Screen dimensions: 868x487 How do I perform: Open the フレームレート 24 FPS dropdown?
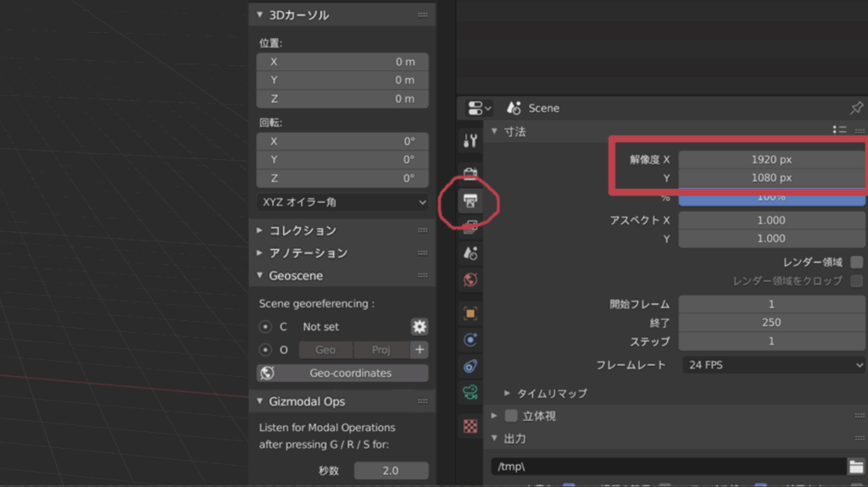tap(772, 365)
